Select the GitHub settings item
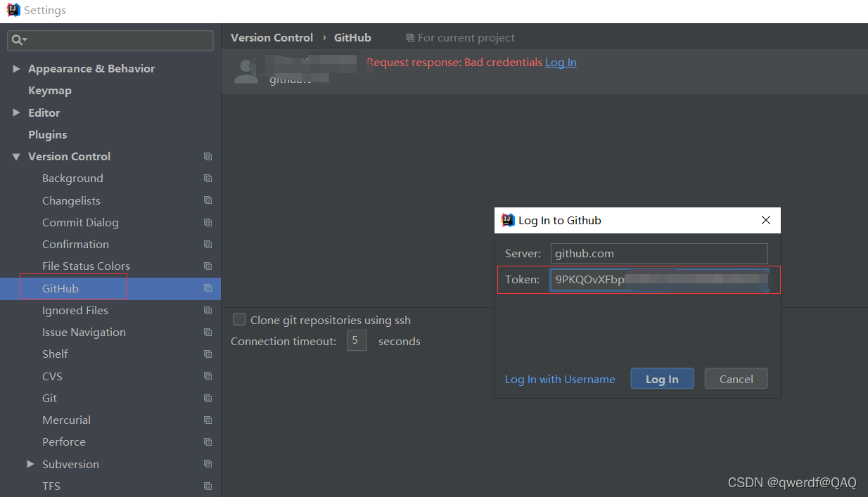The height and width of the screenshot is (497, 868). click(60, 289)
